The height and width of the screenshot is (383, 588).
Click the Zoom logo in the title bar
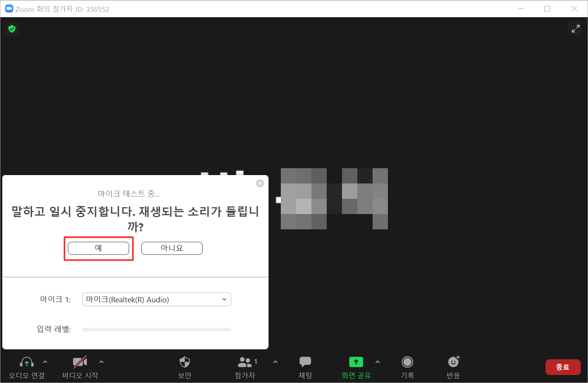click(x=9, y=8)
